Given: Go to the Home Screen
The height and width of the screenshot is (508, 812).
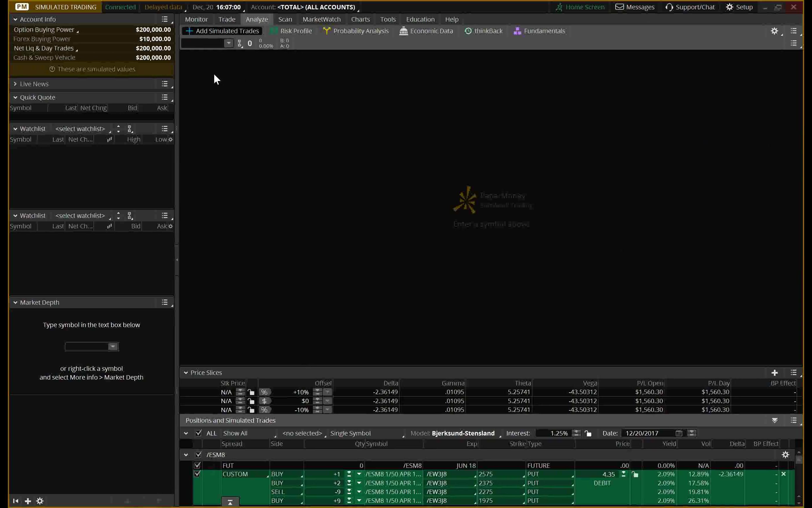Looking at the screenshot, I should point(580,7).
